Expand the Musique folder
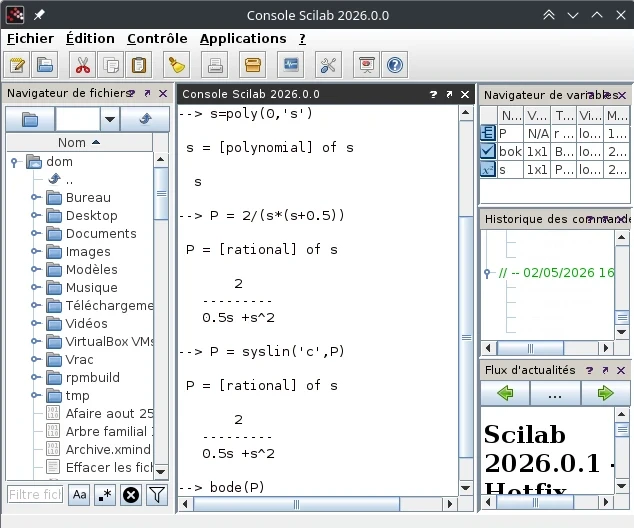 click(x=36, y=287)
